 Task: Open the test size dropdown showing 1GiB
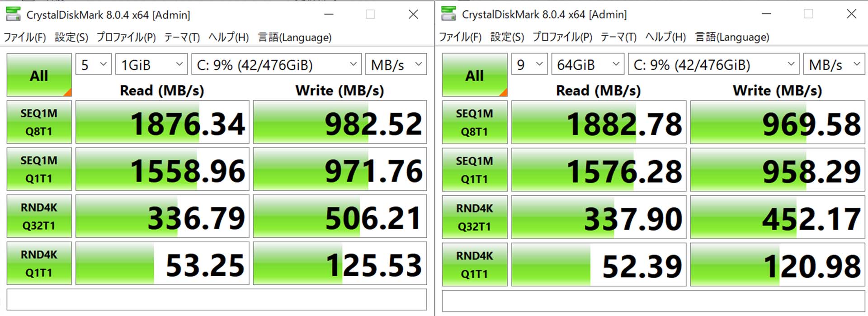151,65
